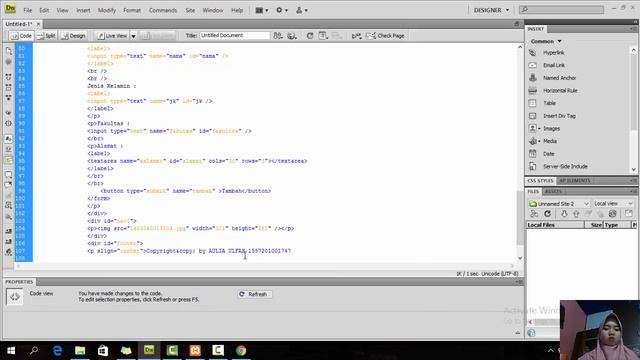Click the File Management icon
Image resolution: width=640 pixels, height=360 pixels.
point(278,36)
